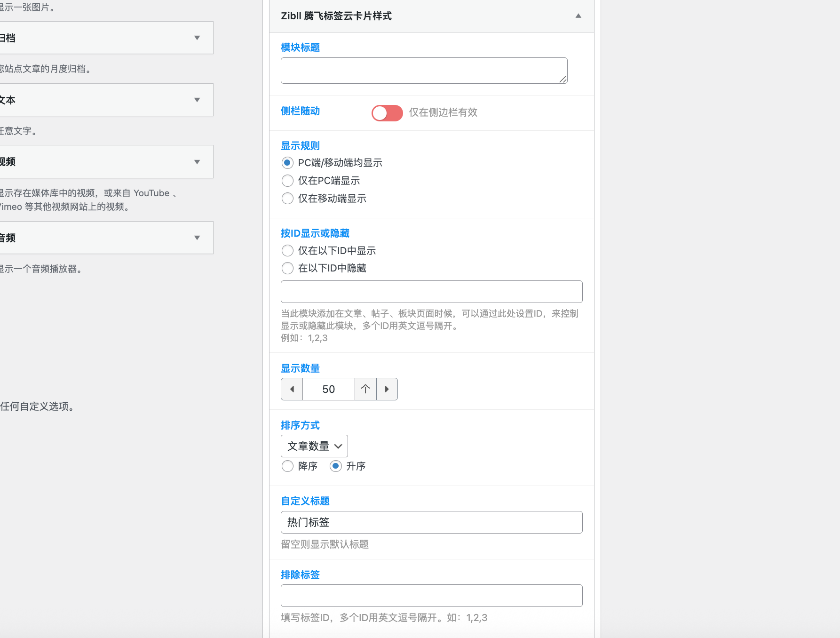840x638 pixels.
Task: Click the 显示数量 value field showing 50
Action: (x=328, y=389)
